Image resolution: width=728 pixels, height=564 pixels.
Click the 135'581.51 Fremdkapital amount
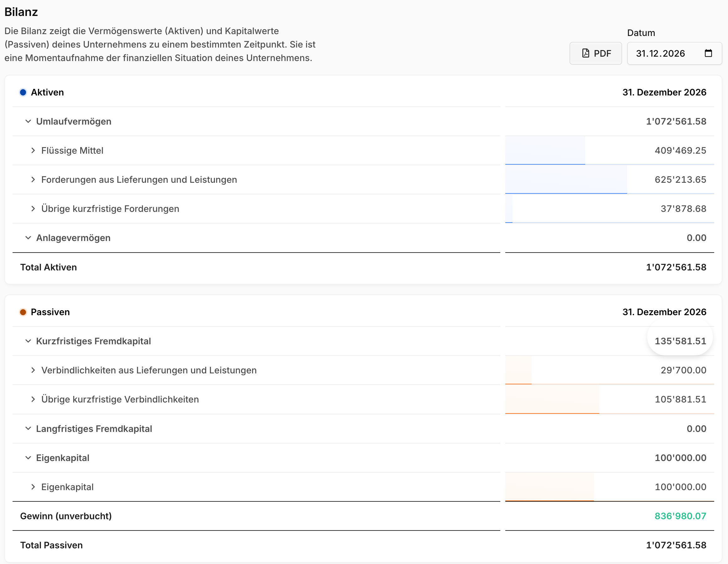coord(680,341)
